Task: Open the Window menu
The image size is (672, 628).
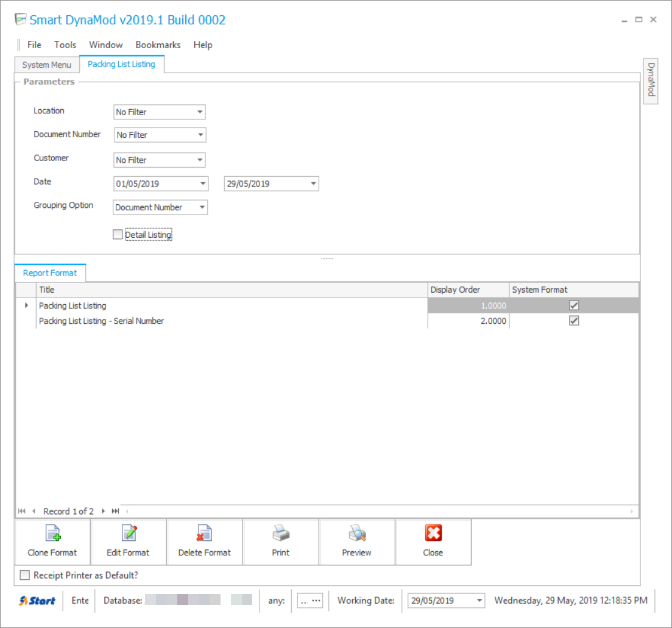Action: (x=106, y=45)
